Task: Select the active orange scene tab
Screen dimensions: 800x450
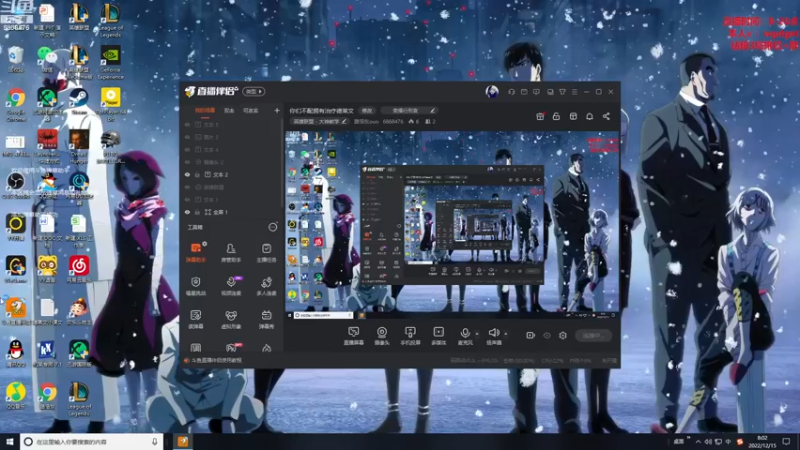Action: pos(205,110)
